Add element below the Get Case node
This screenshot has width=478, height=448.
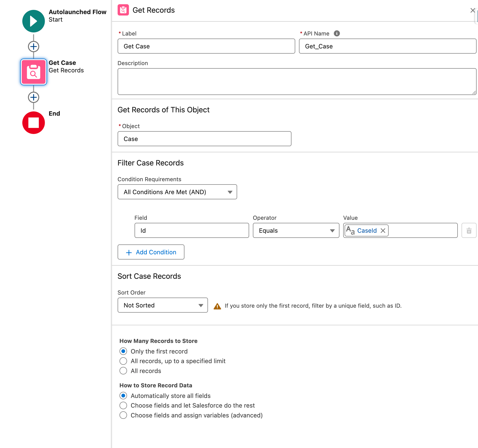coord(33,97)
